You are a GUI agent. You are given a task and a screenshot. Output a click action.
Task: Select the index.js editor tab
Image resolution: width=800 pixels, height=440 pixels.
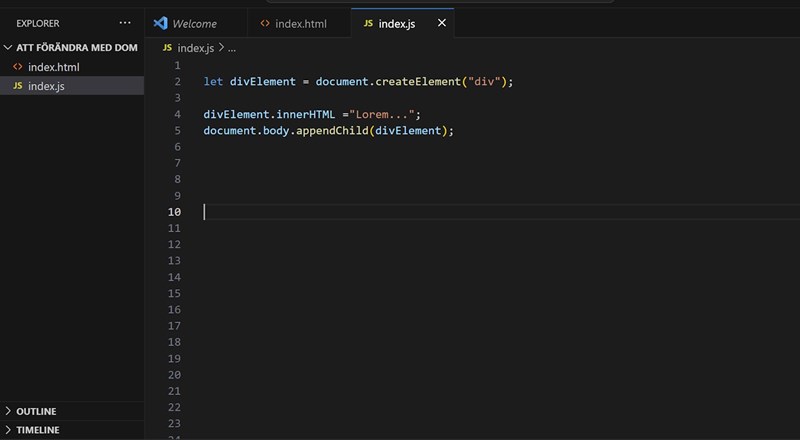395,23
